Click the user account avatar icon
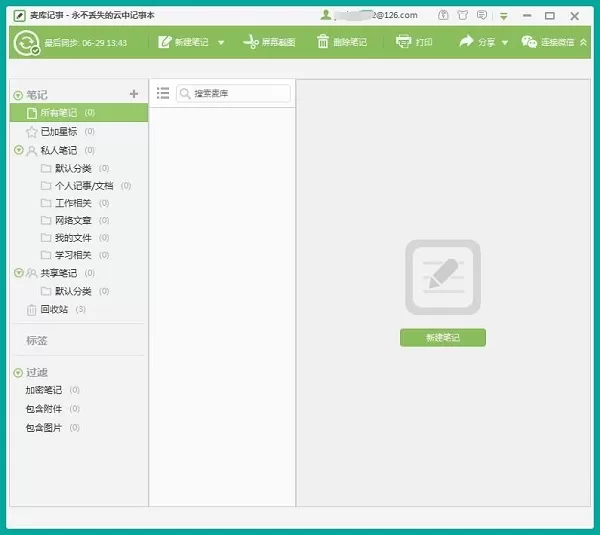 (326, 15)
